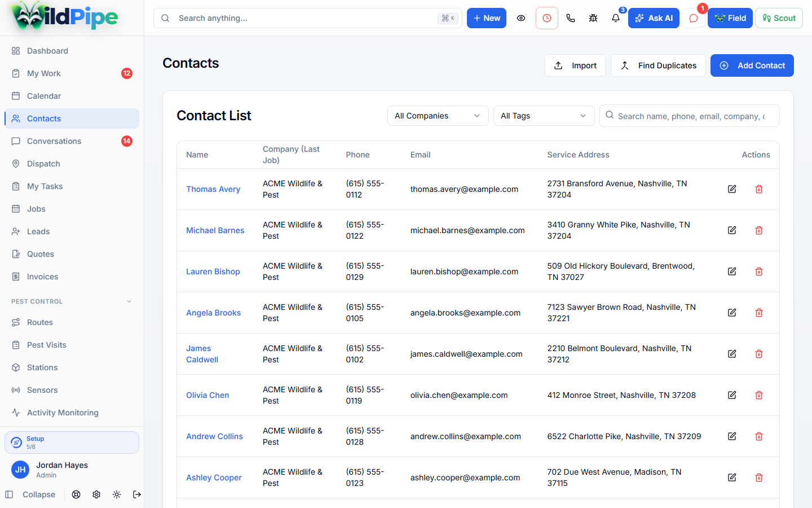Viewport: 812px width, 508px height.
Task: Click Find Duplicates button
Action: point(658,65)
